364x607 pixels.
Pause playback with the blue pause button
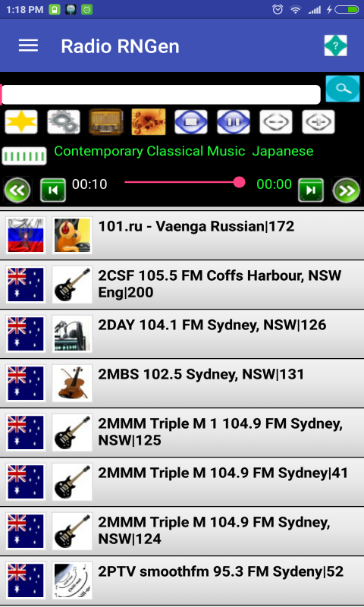click(234, 121)
